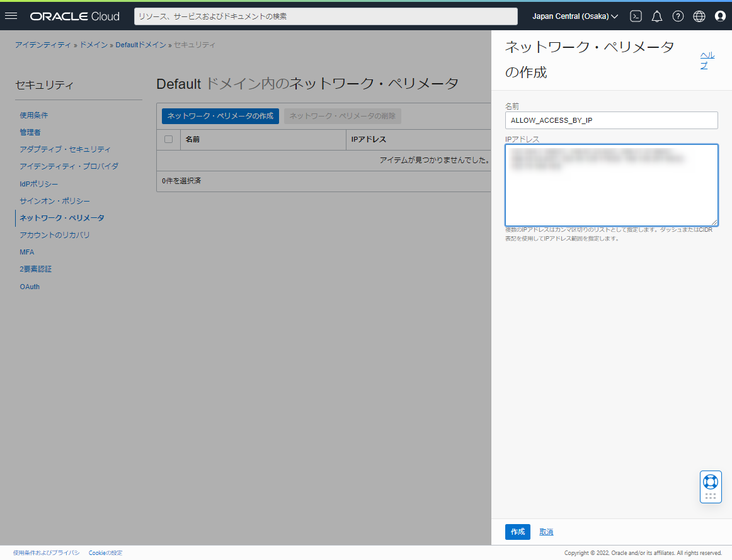732x560 pixels.
Task: Click the ネットワーク・ペリメータの削除 button
Action: pos(342,116)
